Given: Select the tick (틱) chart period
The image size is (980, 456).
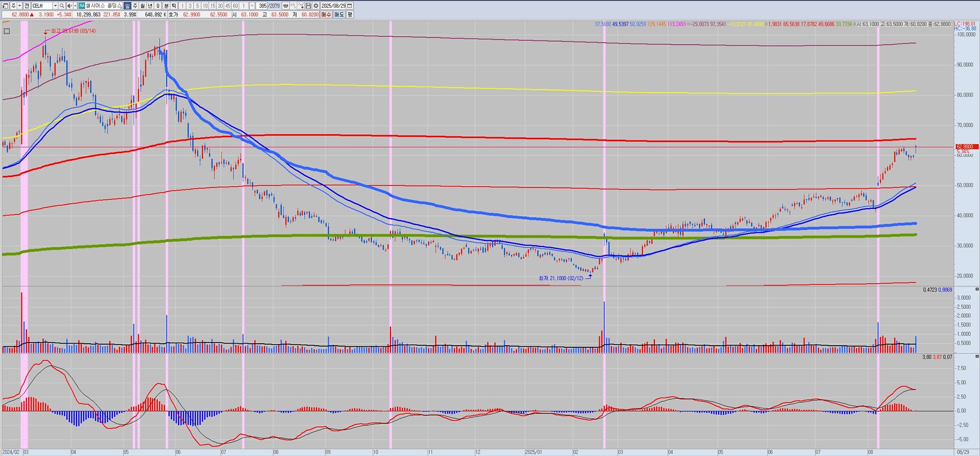Looking at the screenshot, I should click(x=174, y=6).
